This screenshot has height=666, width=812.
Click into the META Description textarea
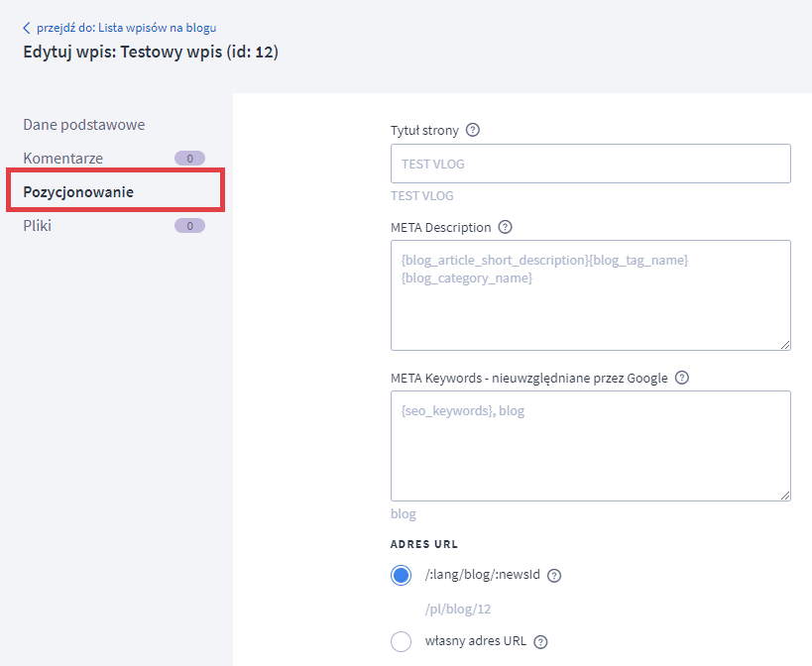pyautogui.click(x=590, y=295)
